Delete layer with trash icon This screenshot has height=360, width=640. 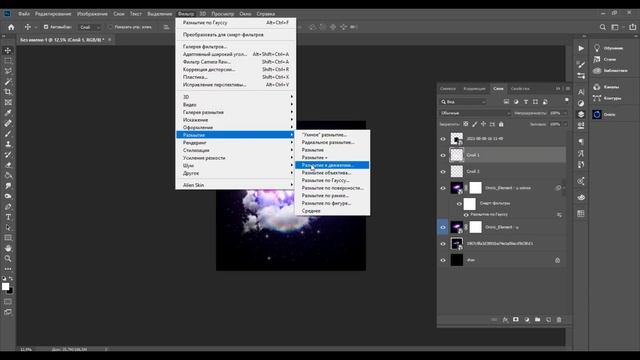pyautogui.click(x=559, y=320)
